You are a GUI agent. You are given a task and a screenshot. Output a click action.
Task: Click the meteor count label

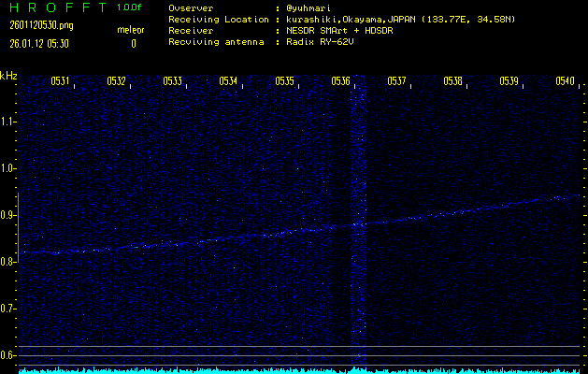tap(130, 30)
